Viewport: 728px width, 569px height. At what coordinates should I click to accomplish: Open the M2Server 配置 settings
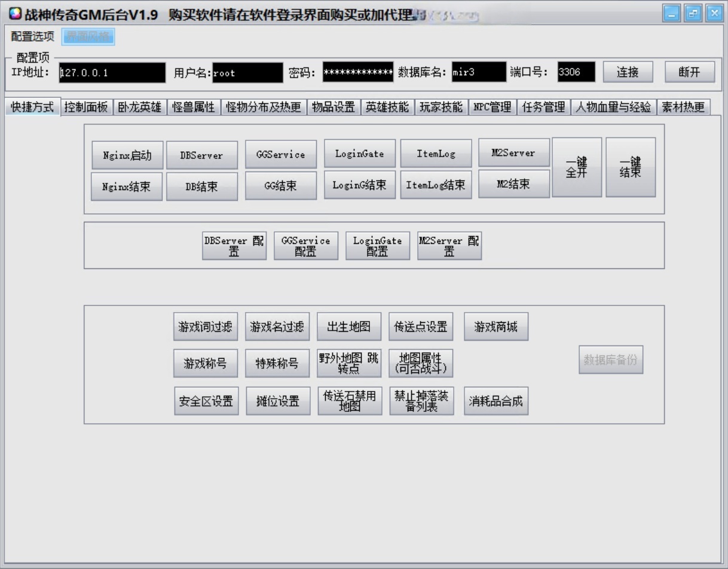(x=449, y=244)
